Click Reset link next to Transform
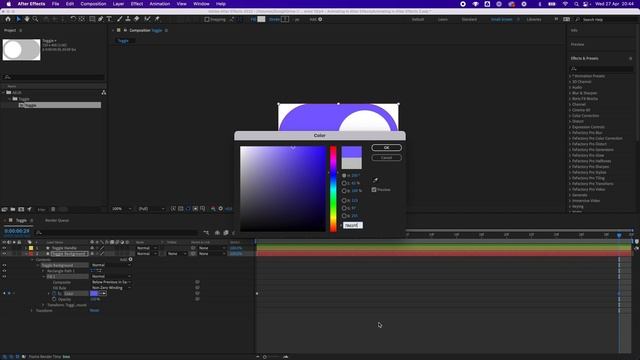This screenshot has width=640, height=360. click(x=94, y=311)
